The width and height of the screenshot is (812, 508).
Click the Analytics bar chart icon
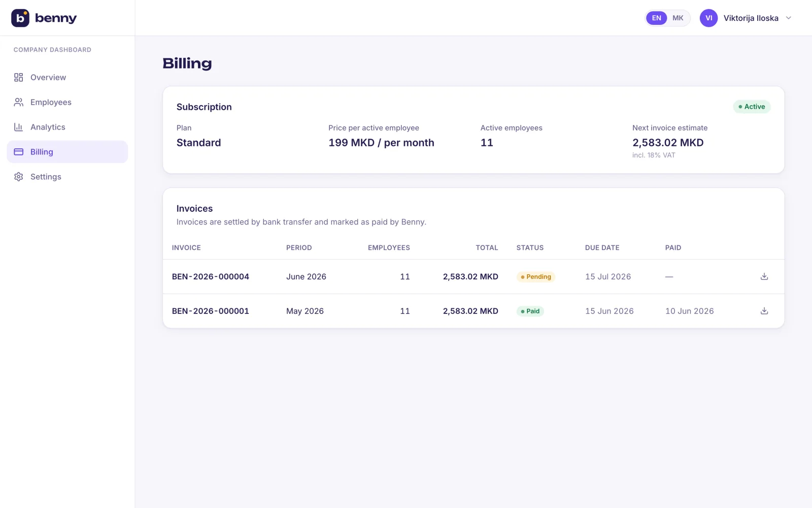(19, 127)
